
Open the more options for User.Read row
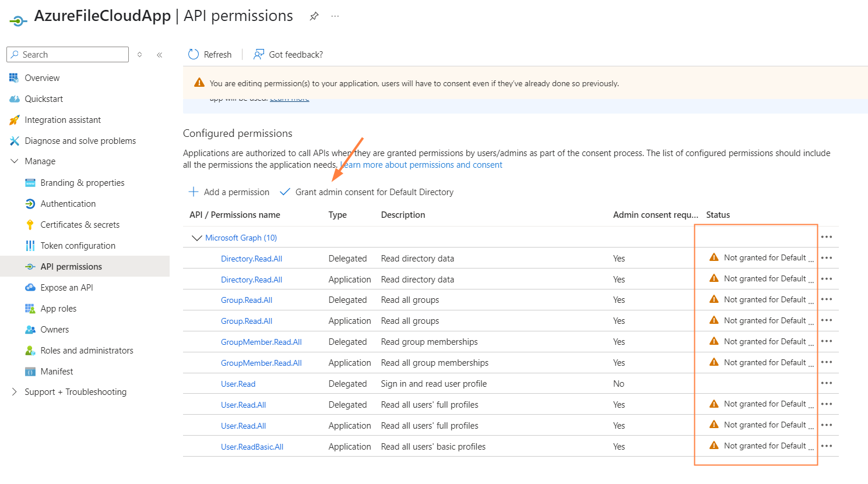826,383
